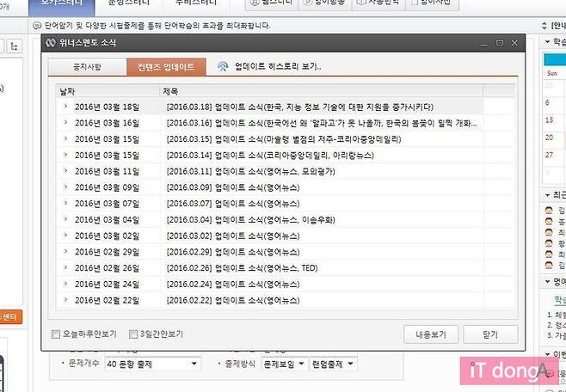Viewport: 566px width, 392px height.
Task: Select the [2016.02.24] 업데이트 소식 title
Action: [233, 285]
